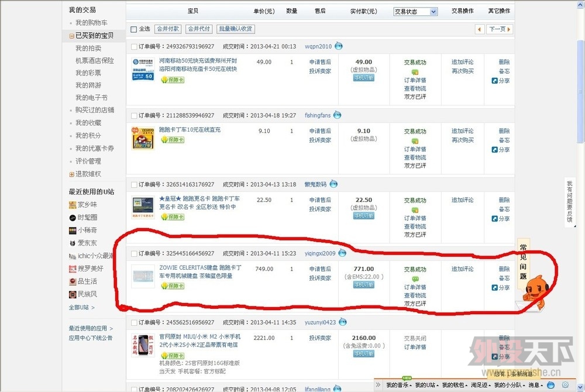Open 消息 menu in bottom bar
585x392 pixels.
[x=536, y=385]
